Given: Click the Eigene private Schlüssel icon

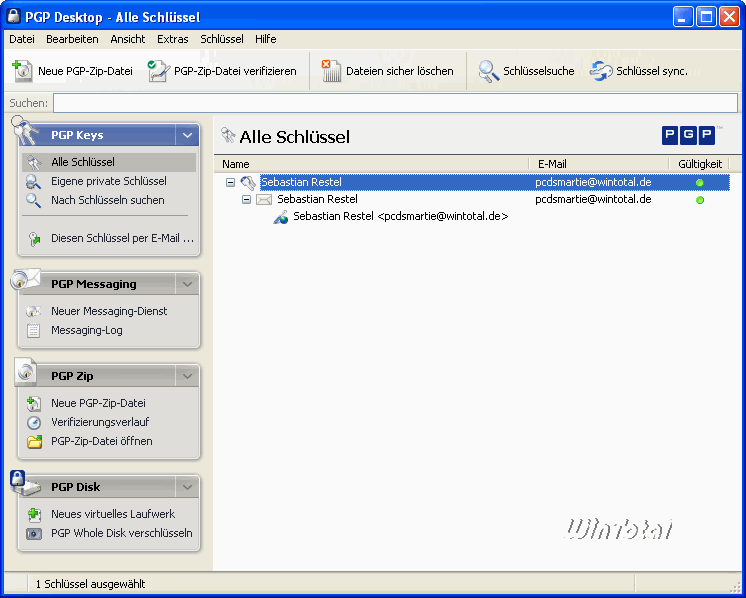Looking at the screenshot, I should 33,182.
